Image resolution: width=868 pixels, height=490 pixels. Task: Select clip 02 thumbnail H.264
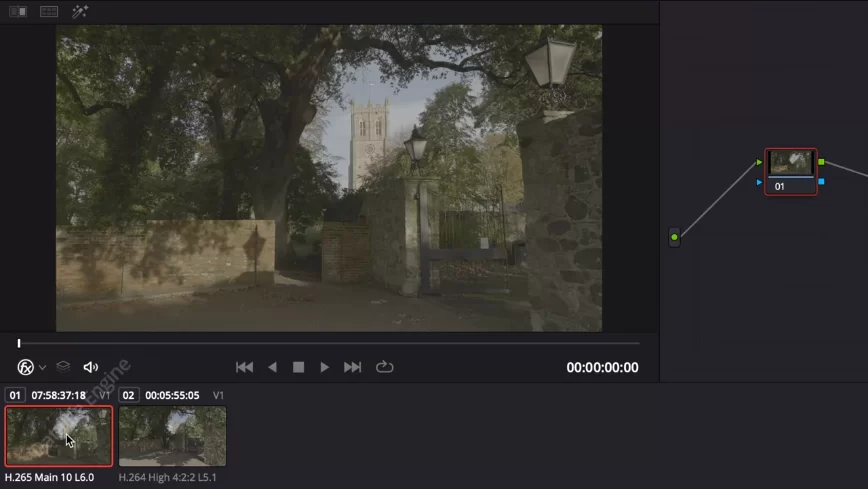172,436
